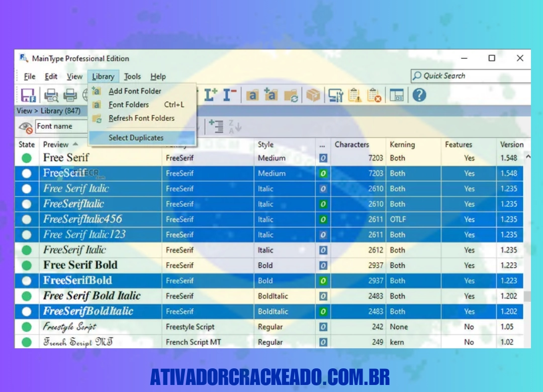543x392 pixels.
Task: Click the OpenType icon in Freestyle Script row
Action: pos(323,327)
